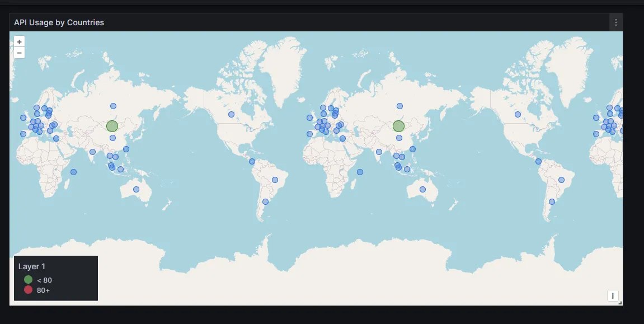Click the zoom out (−) map control

(x=19, y=52)
